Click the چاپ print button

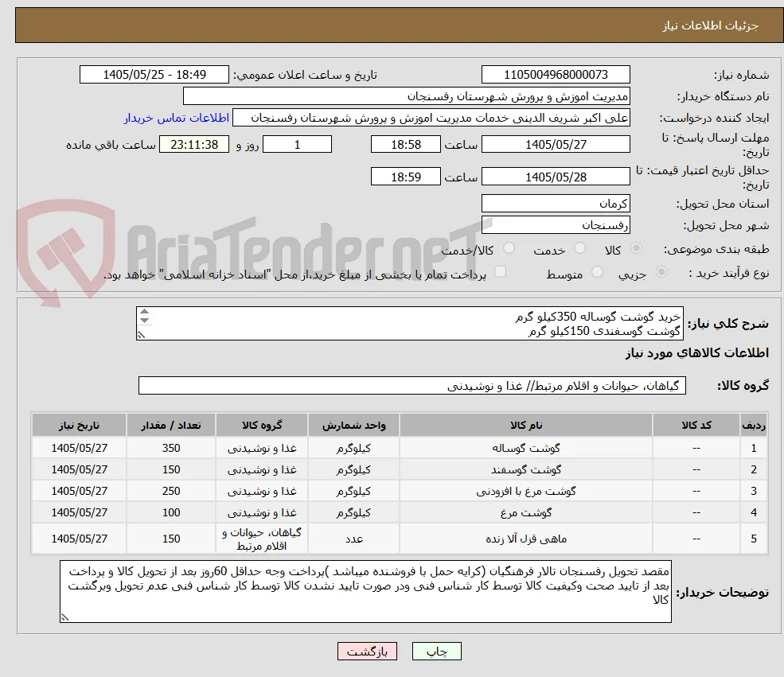pyautogui.click(x=436, y=651)
